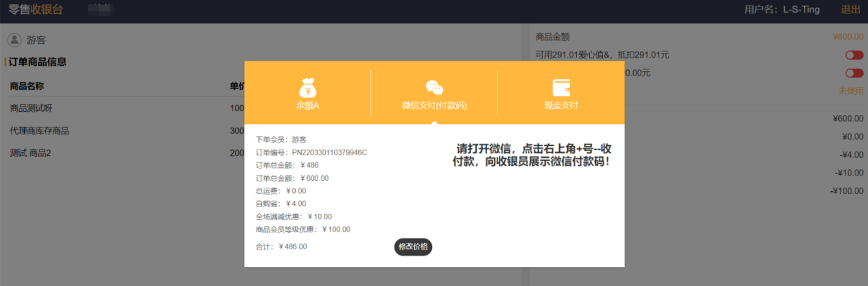Screen dimensions: 868x286
Task: Click the 合计 ¥486.00 total line
Action: 281,247
